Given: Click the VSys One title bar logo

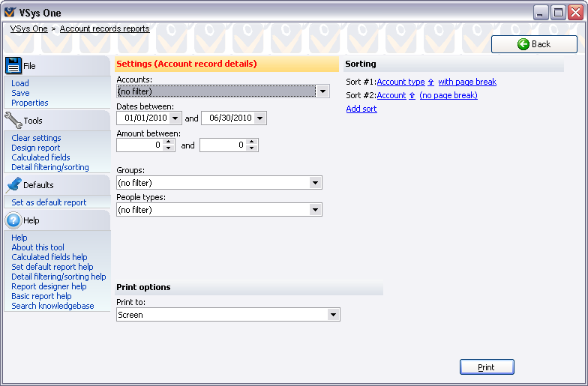Looking at the screenshot, I should pyautogui.click(x=10, y=12).
